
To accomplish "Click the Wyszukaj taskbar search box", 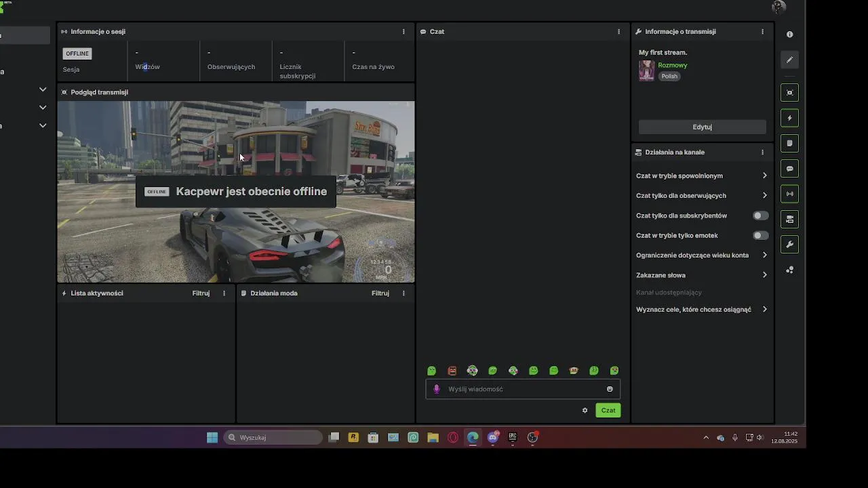I will (x=273, y=437).
